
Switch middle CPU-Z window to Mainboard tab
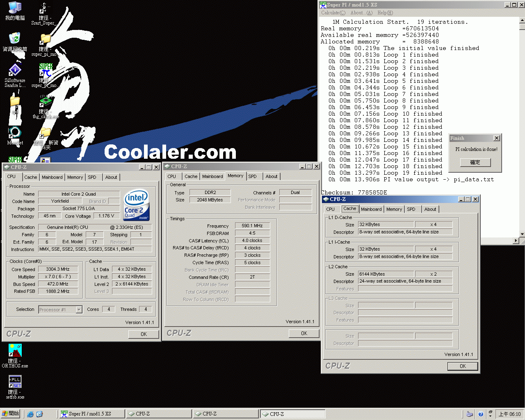point(212,176)
